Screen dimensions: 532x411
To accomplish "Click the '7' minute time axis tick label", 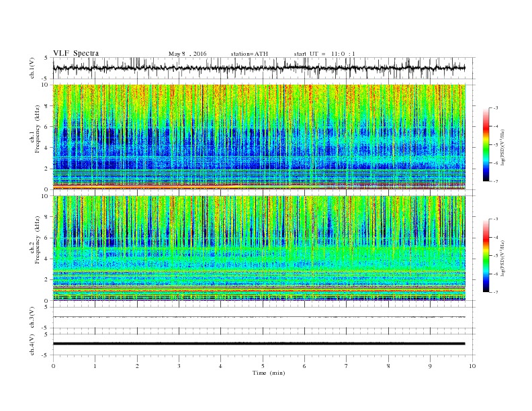I will coord(346,366).
